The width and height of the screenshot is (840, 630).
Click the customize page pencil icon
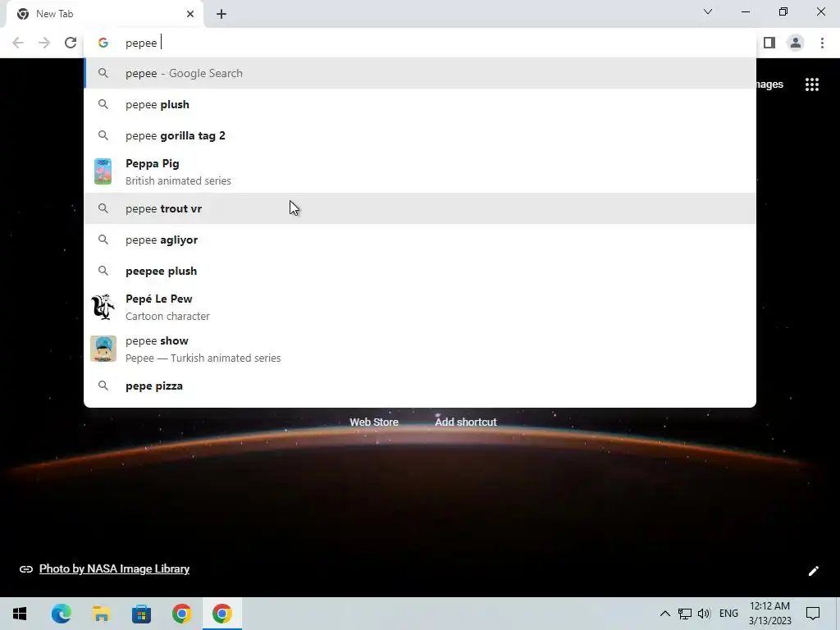[813, 571]
